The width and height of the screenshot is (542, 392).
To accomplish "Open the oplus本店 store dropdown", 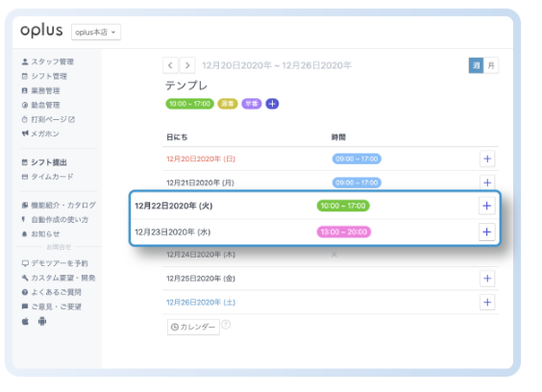I will [x=96, y=32].
